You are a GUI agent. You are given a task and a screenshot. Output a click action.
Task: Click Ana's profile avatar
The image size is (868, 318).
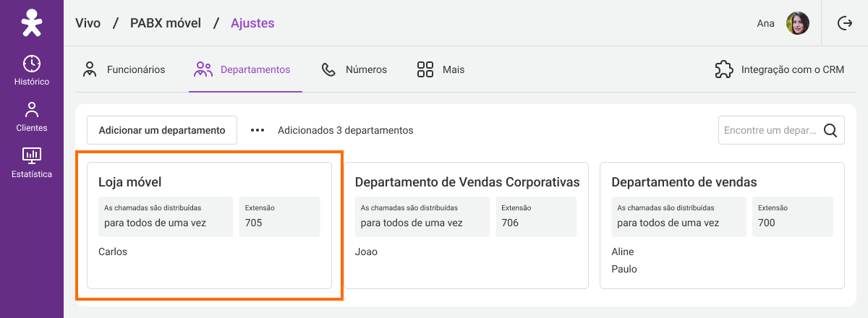point(798,23)
